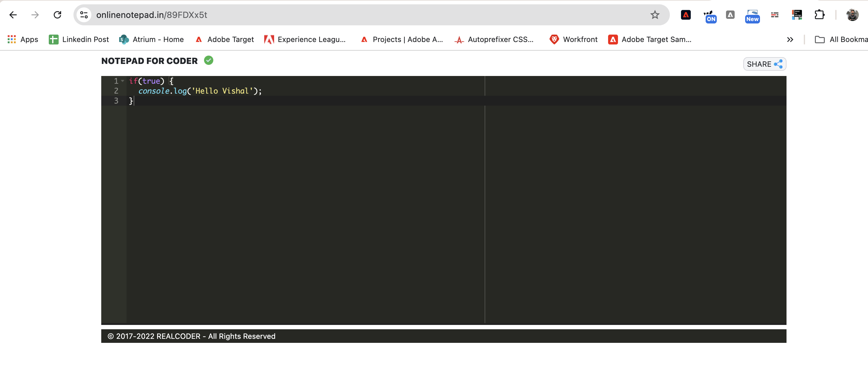Image resolution: width=868 pixels, height=383 pixels.
Task: Click the NOTEPAD FOR CODER heading
Action: 150,61
